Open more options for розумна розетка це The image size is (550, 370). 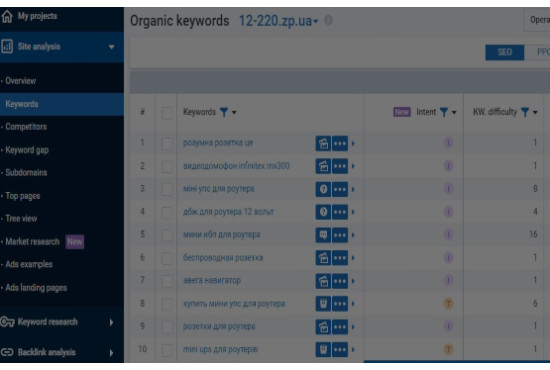pyautogui.click(x=340, y=143)
